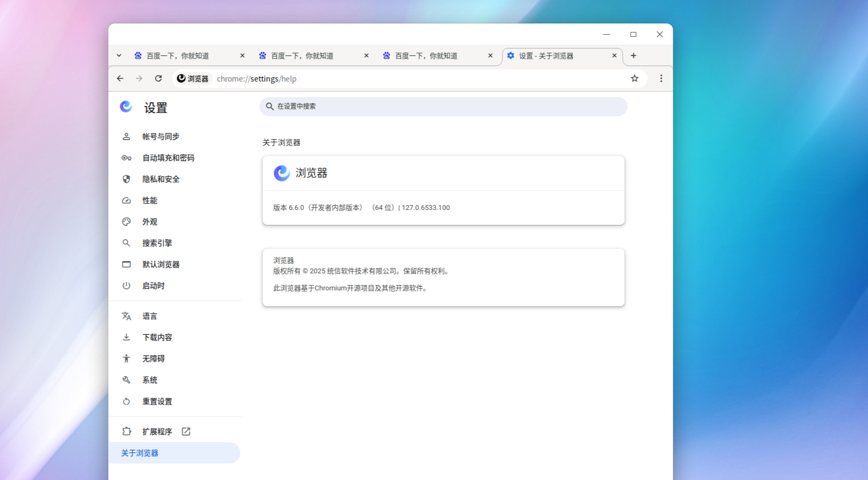Select the 设置 - 关于浏览器 tab
The height and width of the screenshot is (480, 868).
click(x=561, y=55)
